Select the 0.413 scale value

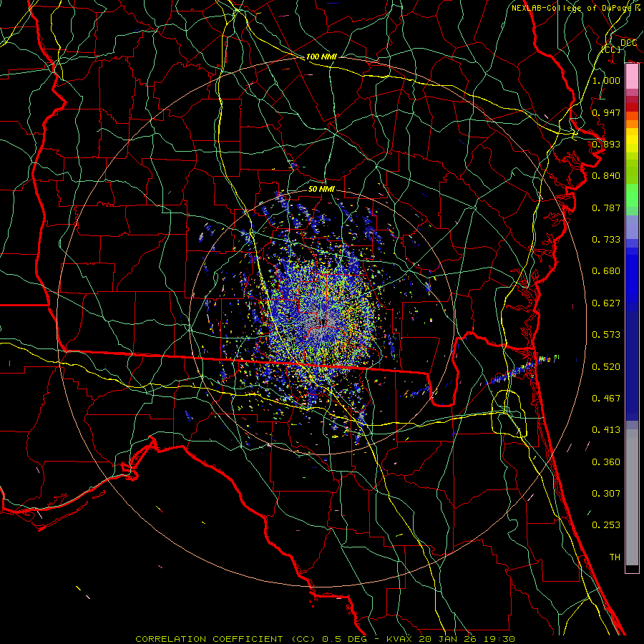coord(606,430)
